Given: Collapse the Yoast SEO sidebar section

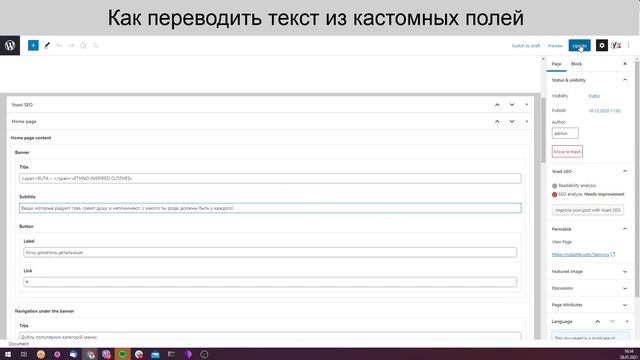Looking at the screenshot, I should (625, 171).
